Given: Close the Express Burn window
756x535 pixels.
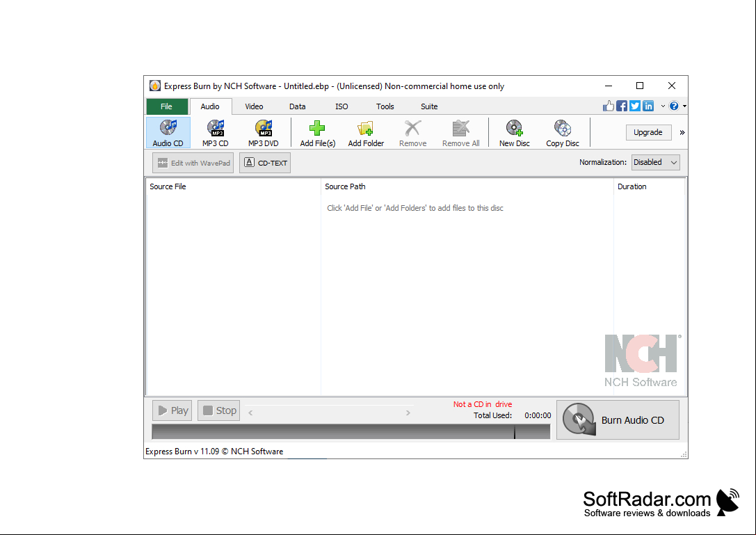Looking at the screenshot, I should click(x=672, y=86).
